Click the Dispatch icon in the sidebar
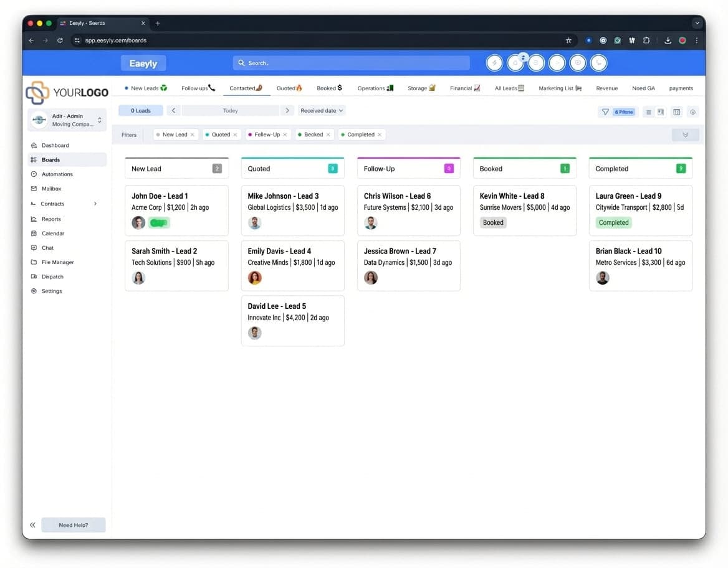This screenshot has width=728, height=568. pyautogui.click(x=34, y=277)
